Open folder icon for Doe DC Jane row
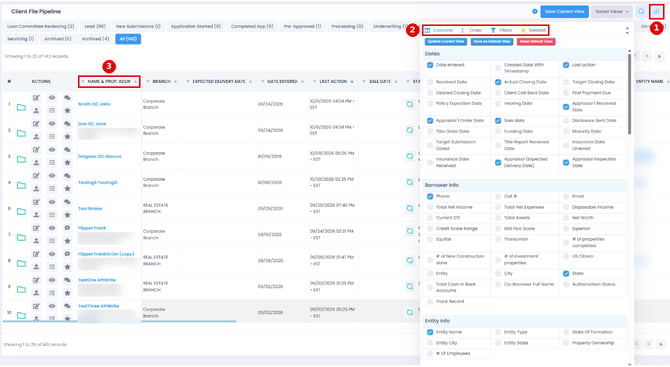The image size is (670, 367). click(x=21, y=133)
